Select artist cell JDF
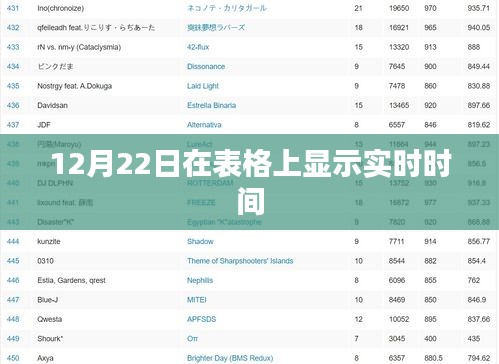This screenshot has width=499, height=364. [x=44, y=125]
